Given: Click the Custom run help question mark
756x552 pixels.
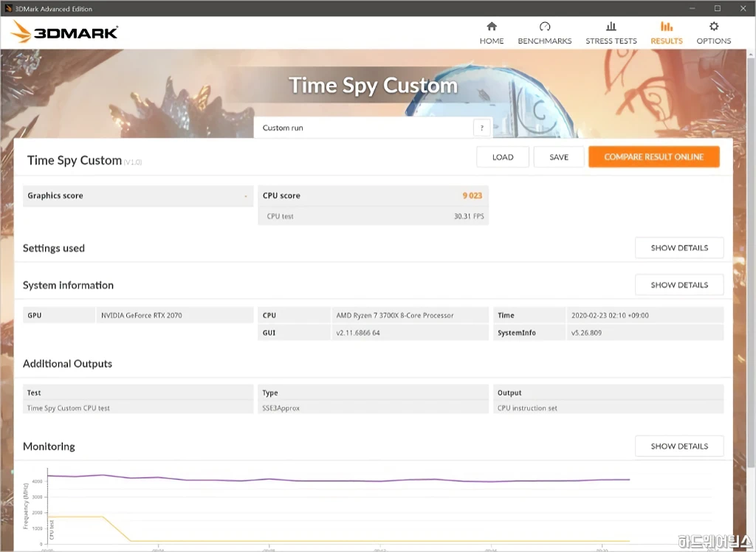Looking at the screenshot, I should [481, 128].
